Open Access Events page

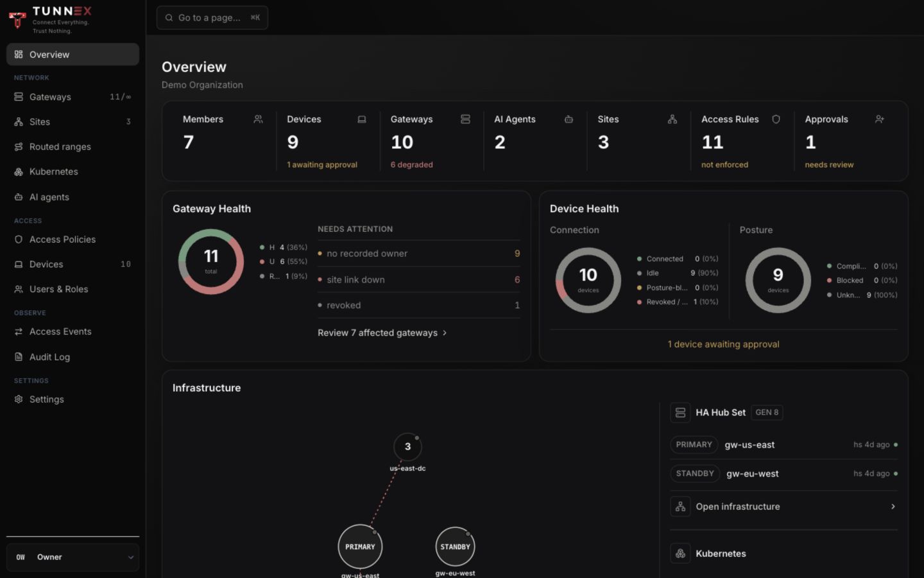73,332
